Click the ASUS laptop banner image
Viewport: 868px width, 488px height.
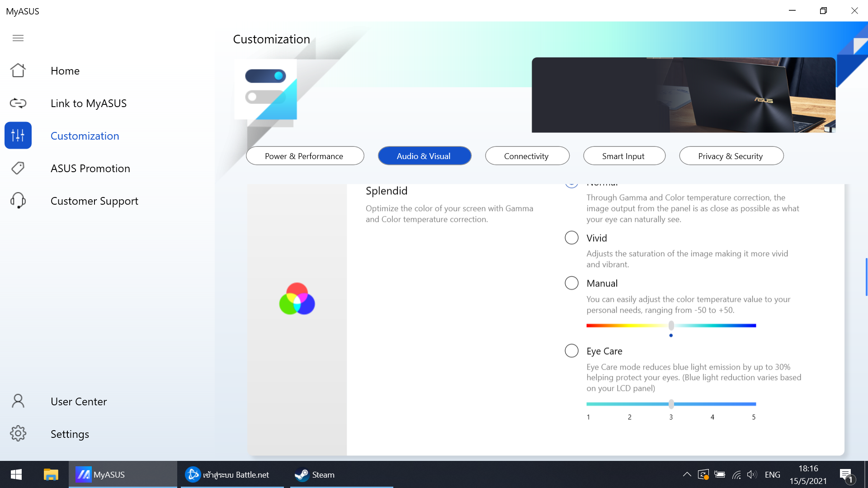click(x=684, y=95)
